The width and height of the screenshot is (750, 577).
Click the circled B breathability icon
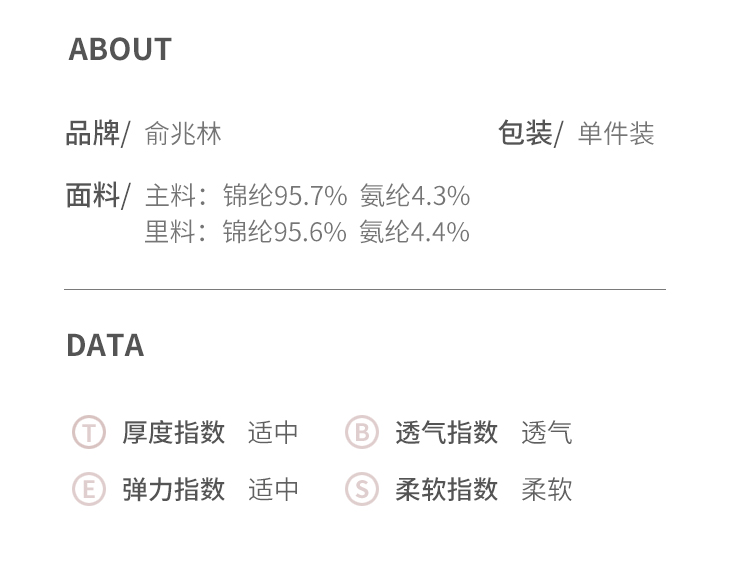pos(362,432)
